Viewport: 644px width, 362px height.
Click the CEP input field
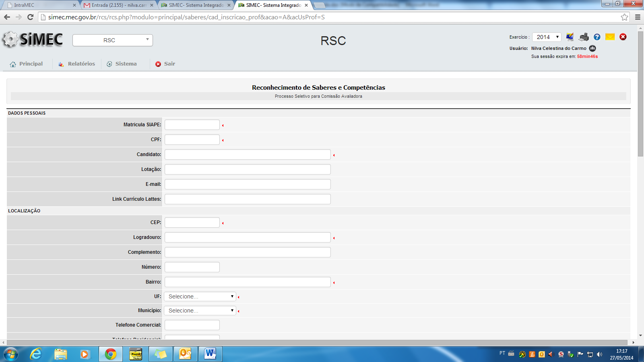point(192,222)
